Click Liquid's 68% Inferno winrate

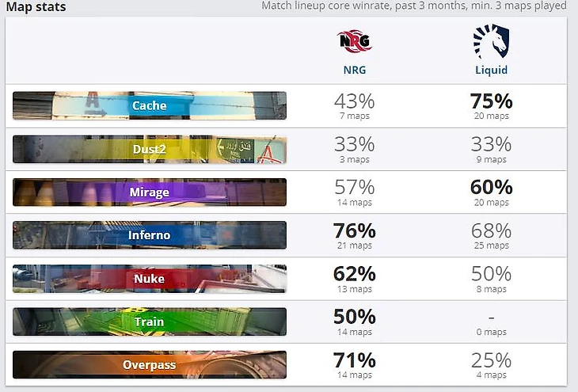(x=491, y=231)
